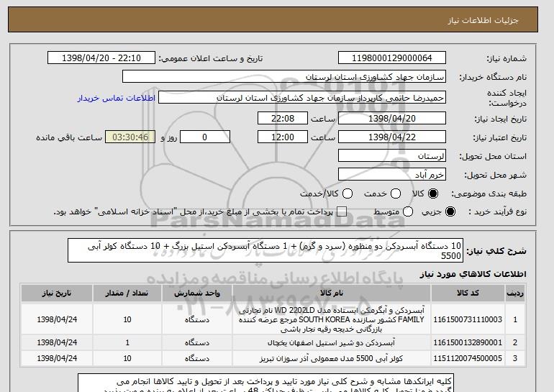Click the 'اطلاعات کالاهای مورد نیاز' section heading
The width and height of the screenshot is (554, 392).
pyautogui.click(x=473, y=274)
